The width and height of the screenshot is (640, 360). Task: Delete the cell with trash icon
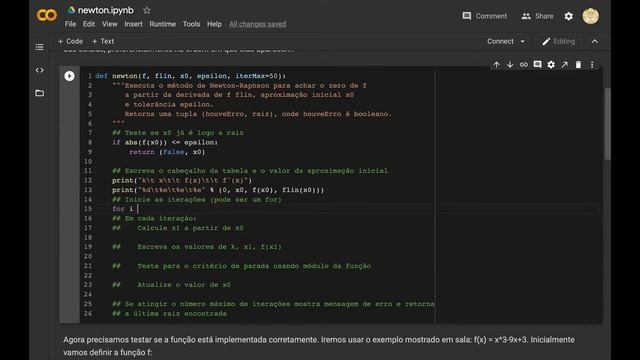click(x=578, y=64)
